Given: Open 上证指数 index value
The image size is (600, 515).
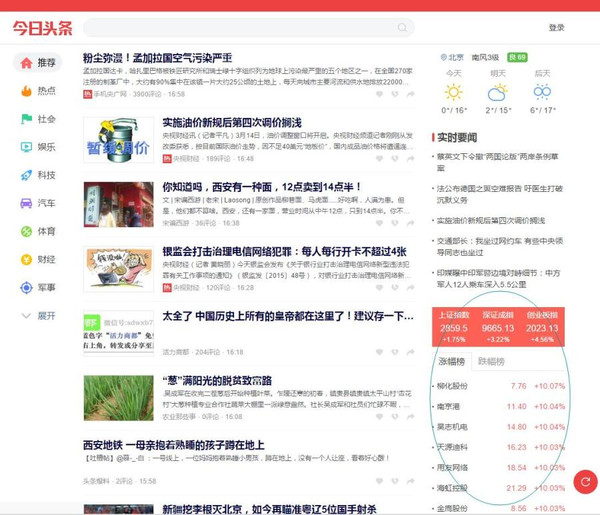Looking at the screenshot, I should tap(454, 328).
